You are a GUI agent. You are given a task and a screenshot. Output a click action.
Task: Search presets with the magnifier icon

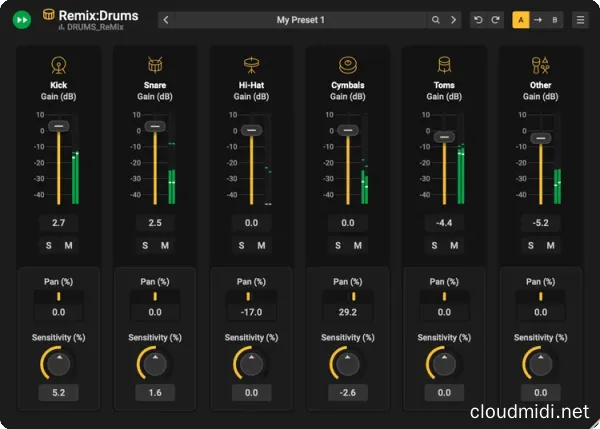pyautogui.click(x=436, y=20)
